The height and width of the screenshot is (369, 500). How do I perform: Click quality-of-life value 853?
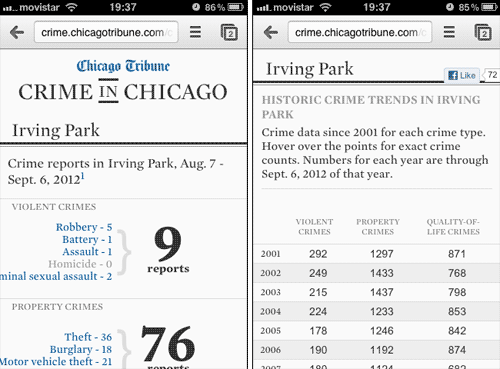tap(457, 311)
